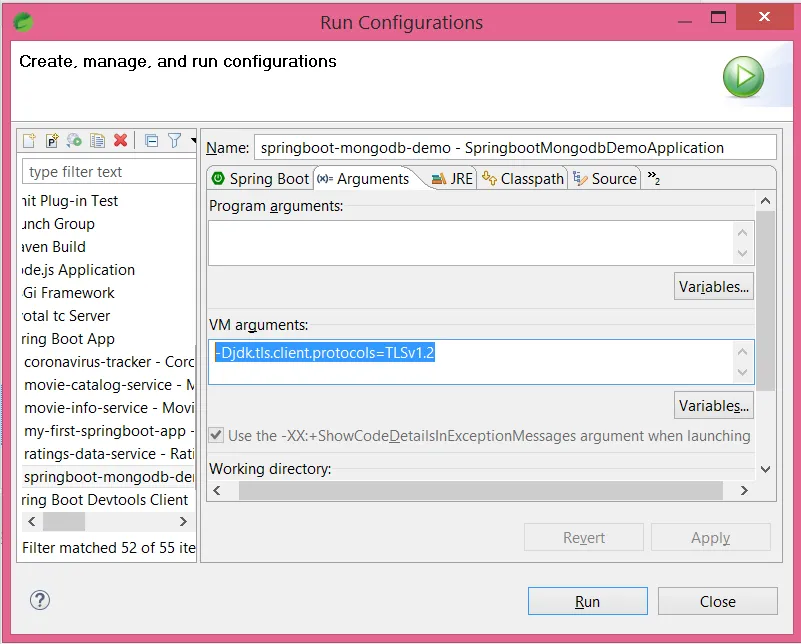The width and height of the screenshot is (801, 644).
Task: Select Launch Group entry
Action: click(58, 224)
